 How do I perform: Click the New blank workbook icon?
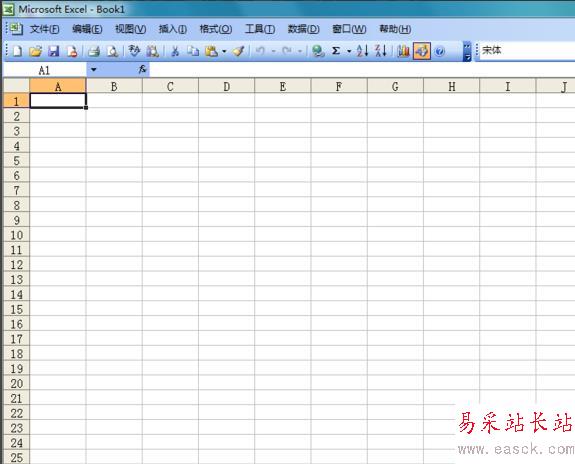click(17, 51)
